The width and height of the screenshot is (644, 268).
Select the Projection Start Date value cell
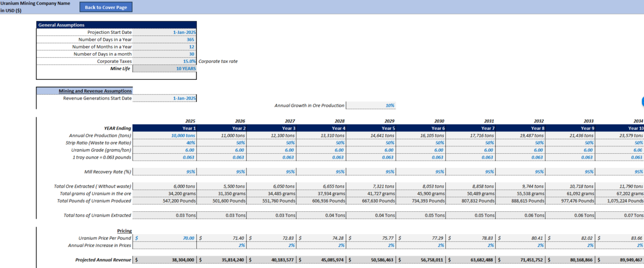click(x=164, y=32)
